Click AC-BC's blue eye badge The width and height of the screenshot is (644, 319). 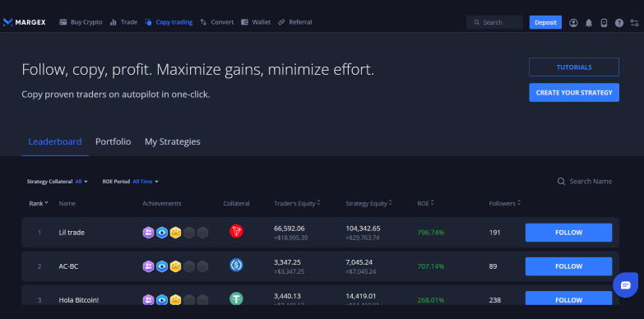pyautogui.click(x=162, y=266)
